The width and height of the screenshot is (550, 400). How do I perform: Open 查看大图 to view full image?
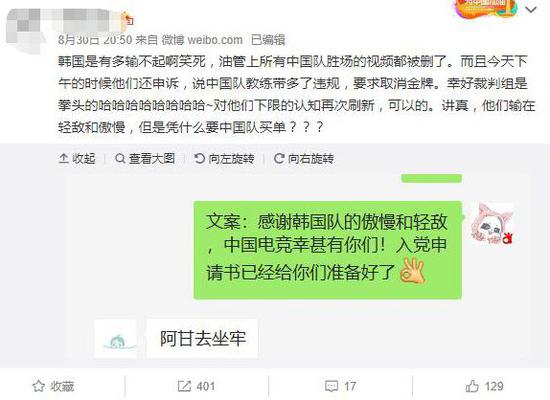coord(145,159)
